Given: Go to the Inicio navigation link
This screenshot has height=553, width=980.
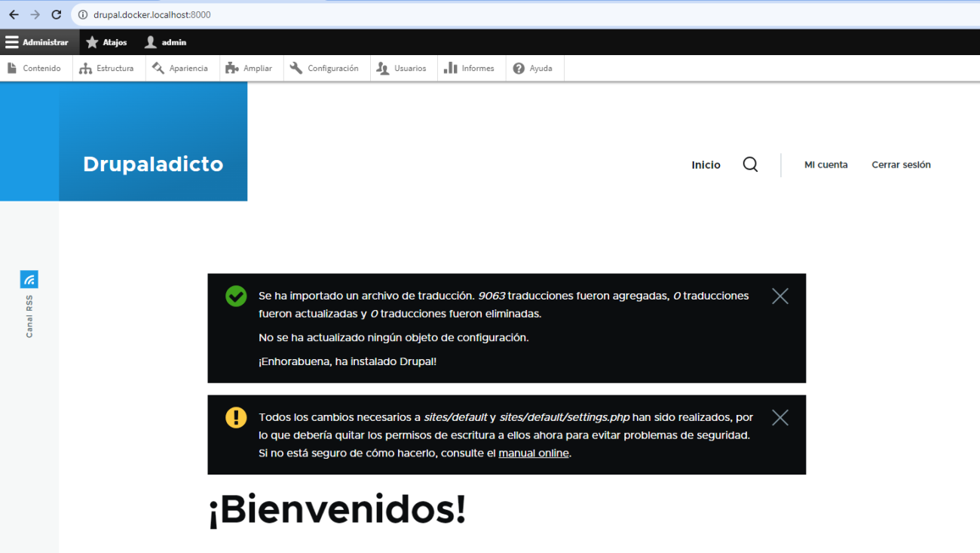Looking at the screenshot, I should (706, 164).
